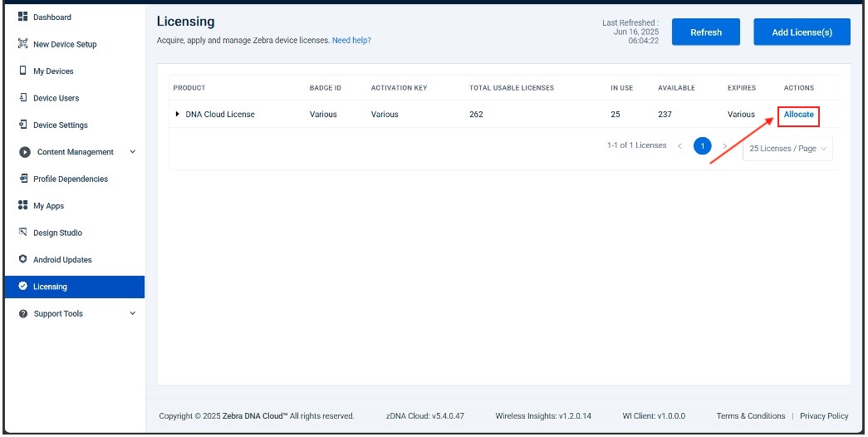This screenshot has height=437, width=868.
Task: Click the Add License(s) button
Action: tap(802, 32)
